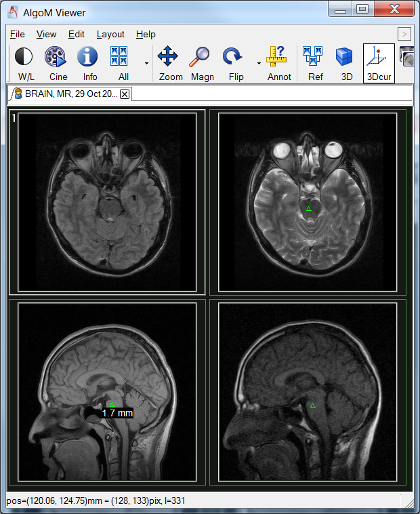Click the All images layout icon

coord(121,64)
